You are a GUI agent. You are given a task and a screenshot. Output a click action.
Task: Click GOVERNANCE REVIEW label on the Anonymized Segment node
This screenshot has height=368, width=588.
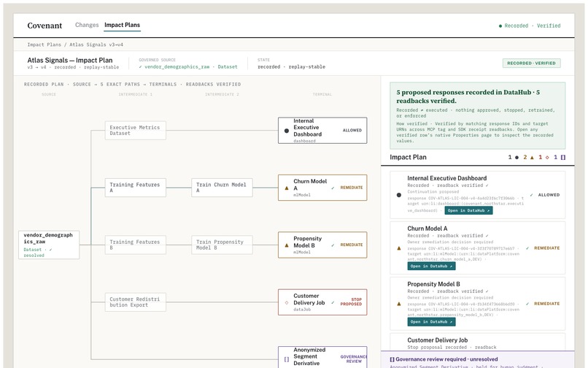[353, 359]
